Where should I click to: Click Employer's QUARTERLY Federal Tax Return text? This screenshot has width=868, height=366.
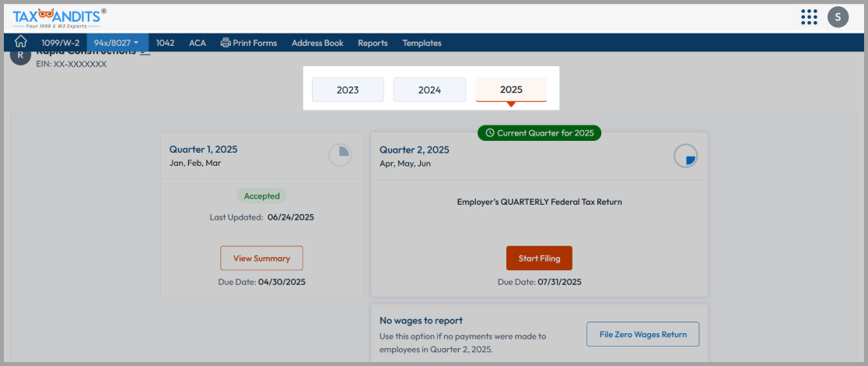coord(539,202)
